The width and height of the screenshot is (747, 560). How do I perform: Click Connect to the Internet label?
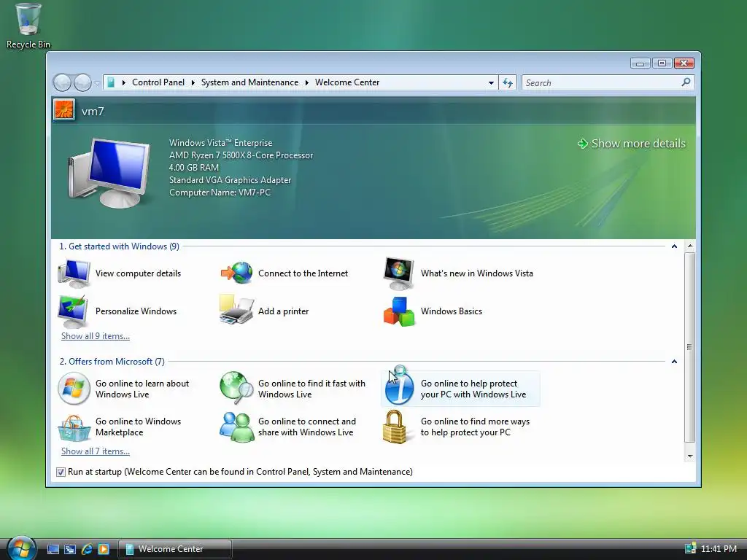coord(303,273)
